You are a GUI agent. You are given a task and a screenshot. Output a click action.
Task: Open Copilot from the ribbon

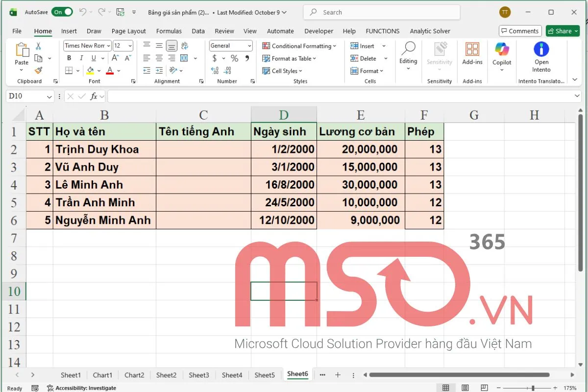pos(501,54)
